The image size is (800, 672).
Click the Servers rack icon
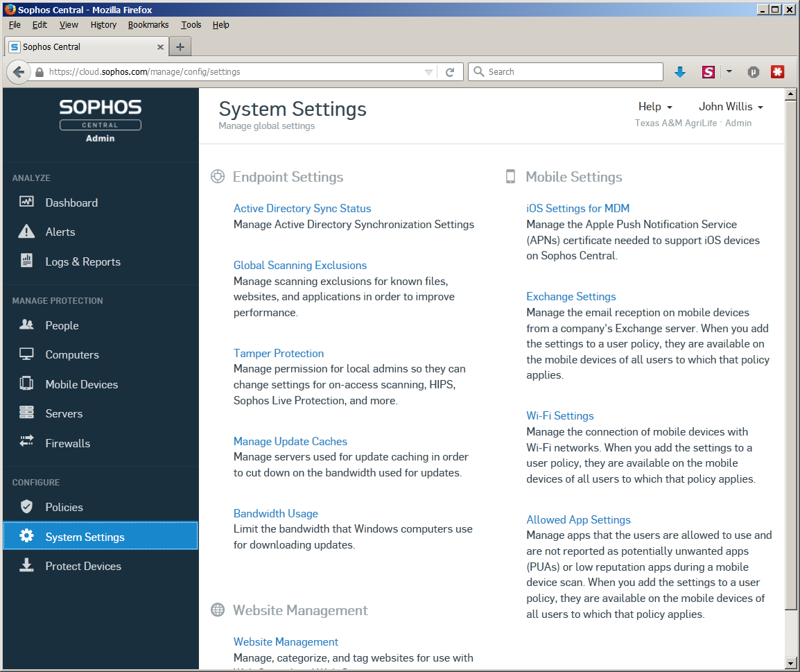[26, 412]
